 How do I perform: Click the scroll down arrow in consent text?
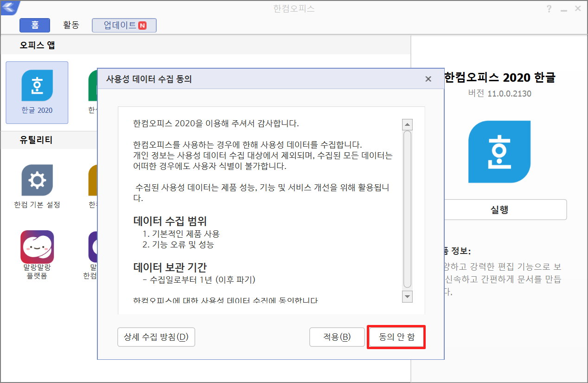(408, 296)
